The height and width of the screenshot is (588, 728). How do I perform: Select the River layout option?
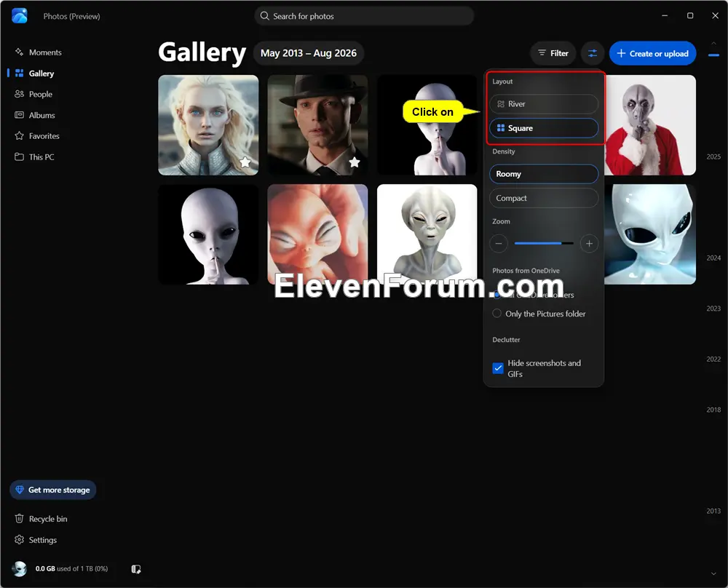pos(544,104)
